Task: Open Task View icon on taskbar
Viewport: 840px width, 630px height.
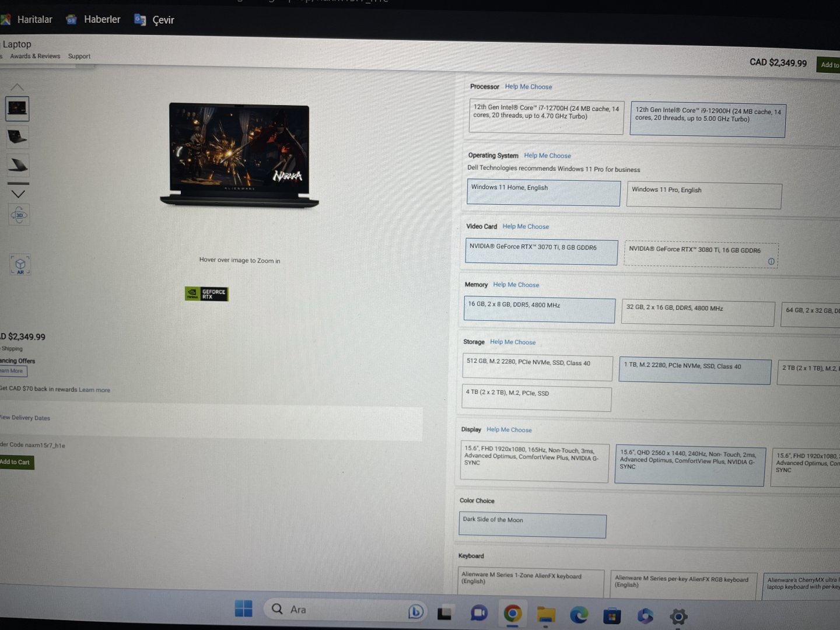Action: [x=444, y=612]
